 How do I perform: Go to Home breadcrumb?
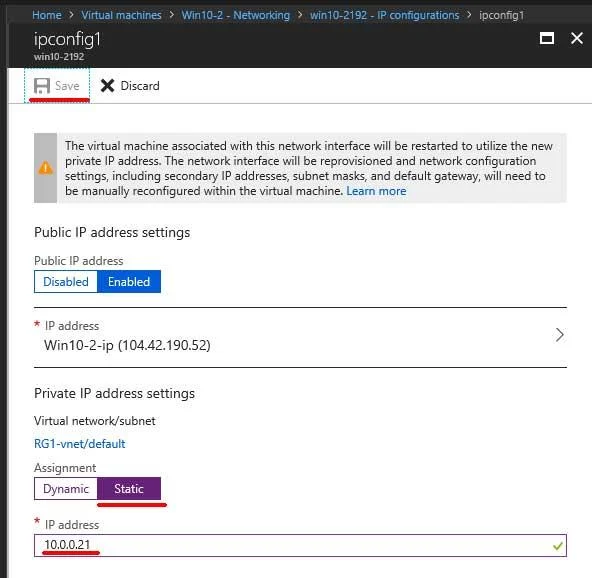point(47,15)
